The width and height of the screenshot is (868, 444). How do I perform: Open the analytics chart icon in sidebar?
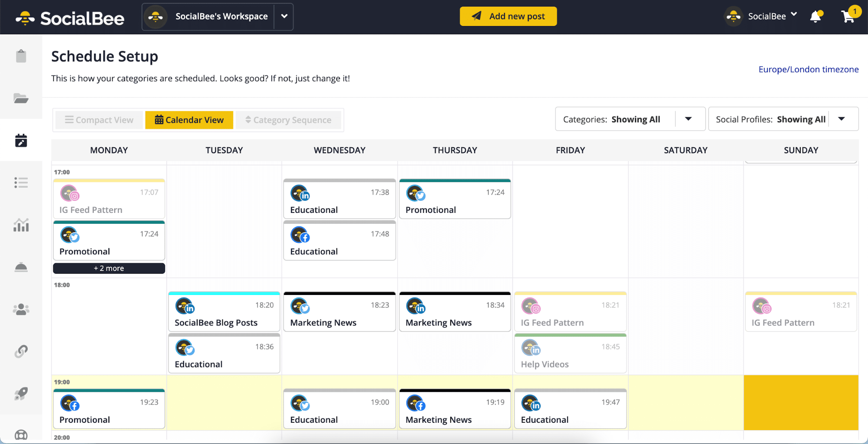21,225
